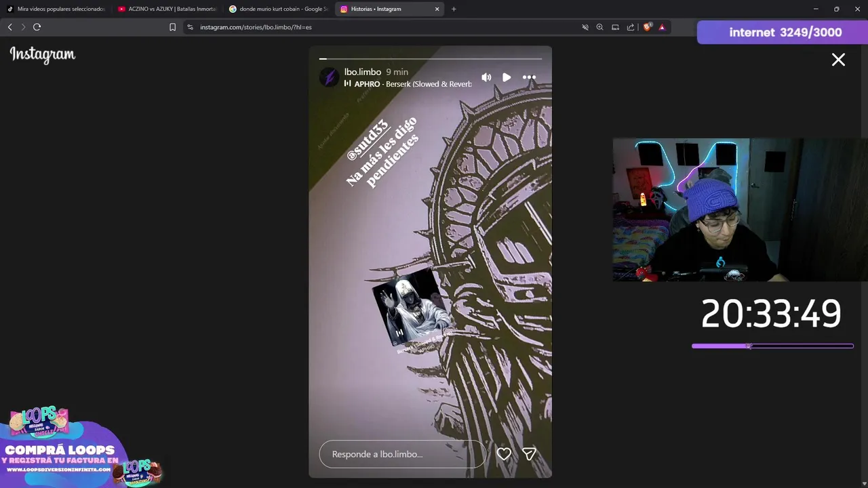Bookmark this page
This screenshot has height=488, width=868.
[x=172, y=27]
